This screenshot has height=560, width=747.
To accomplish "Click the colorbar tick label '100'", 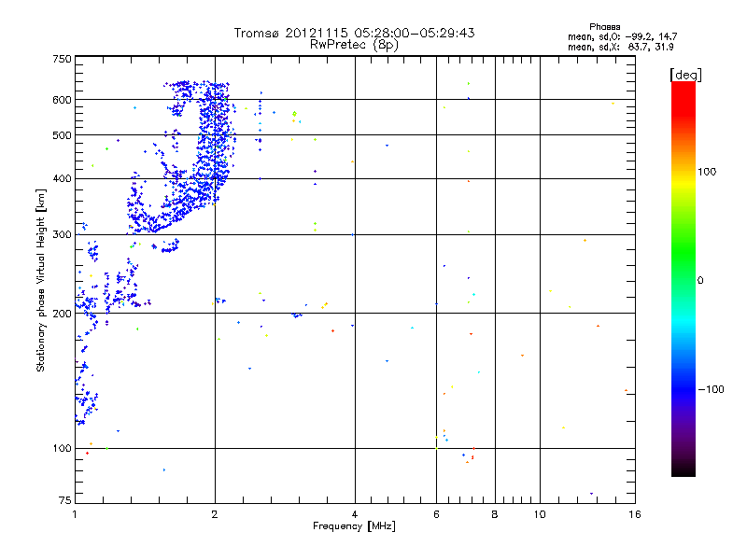I will click(x=707, y=172).
